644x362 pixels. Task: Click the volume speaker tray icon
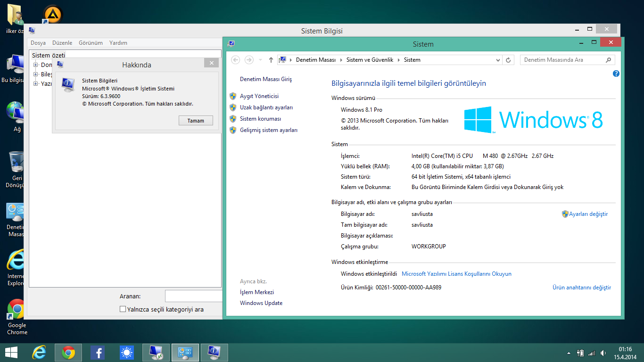(603, 353)
